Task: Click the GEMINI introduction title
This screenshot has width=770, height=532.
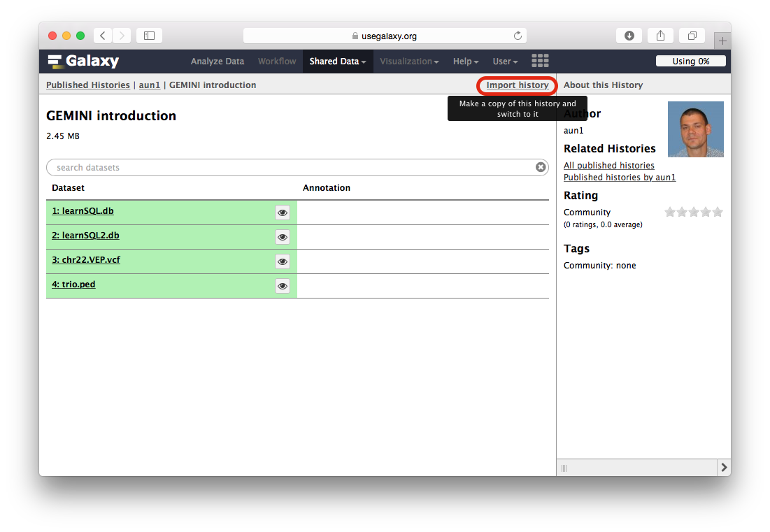Action: point(111,115)
